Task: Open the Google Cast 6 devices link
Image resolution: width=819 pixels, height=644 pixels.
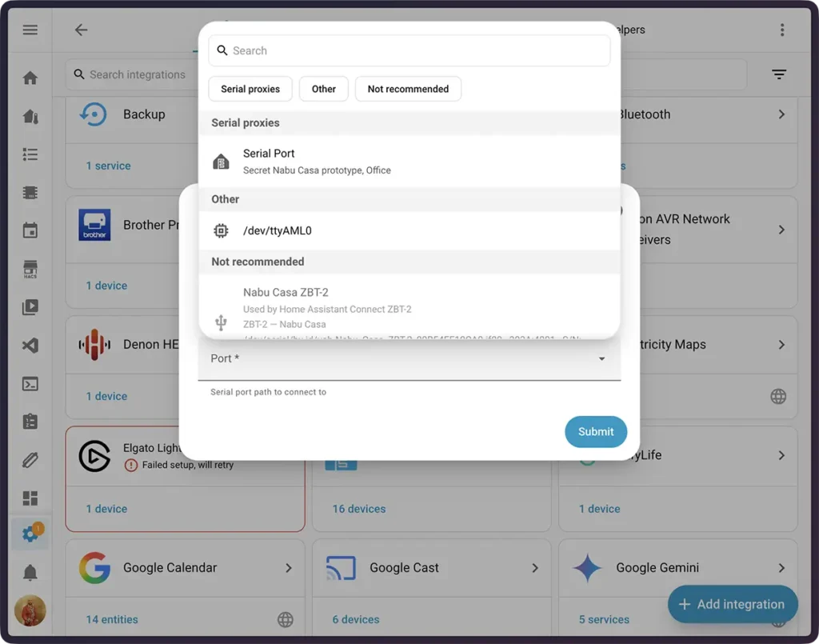Action: pyautogui.click(x=356, y=619)
